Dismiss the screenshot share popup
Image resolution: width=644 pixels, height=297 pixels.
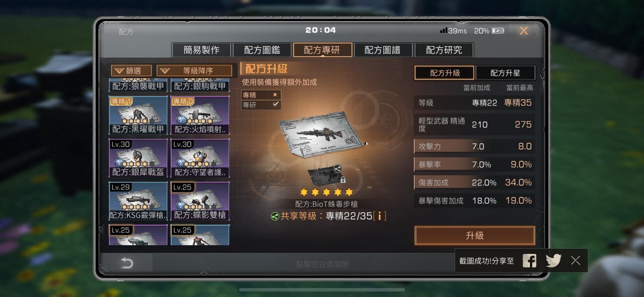[x=576, y=261]
